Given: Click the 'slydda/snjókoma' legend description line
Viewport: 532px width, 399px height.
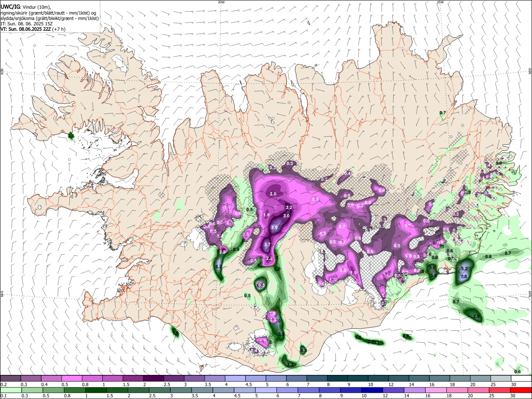Looking at the screenshot, I should coord(49,18).
